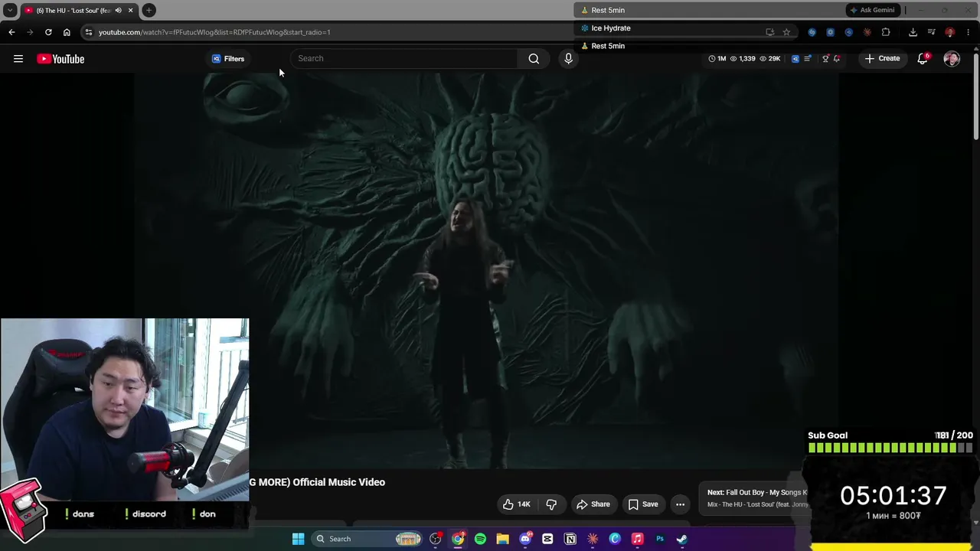Screen dimensions: 980x551
Task: Open the browser Downloads panel
Action: point(913,32)
